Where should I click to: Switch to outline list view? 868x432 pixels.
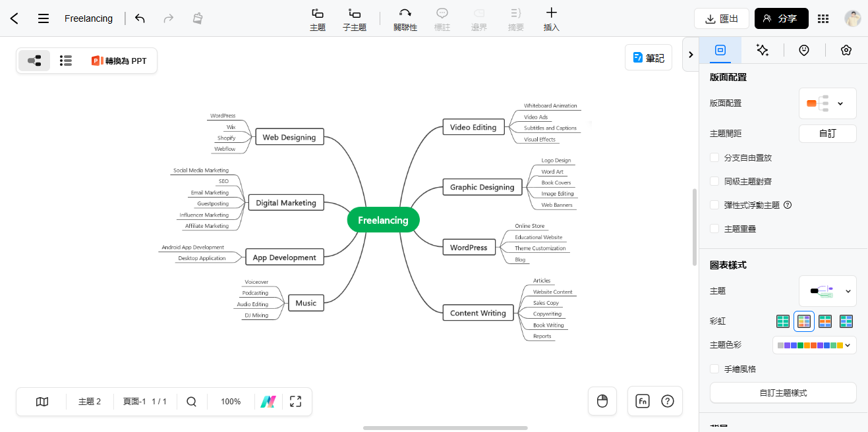click(66, 61)
